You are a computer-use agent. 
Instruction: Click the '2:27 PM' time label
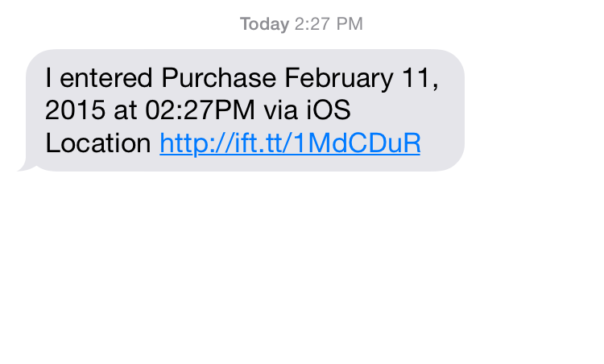coord(329,24)
